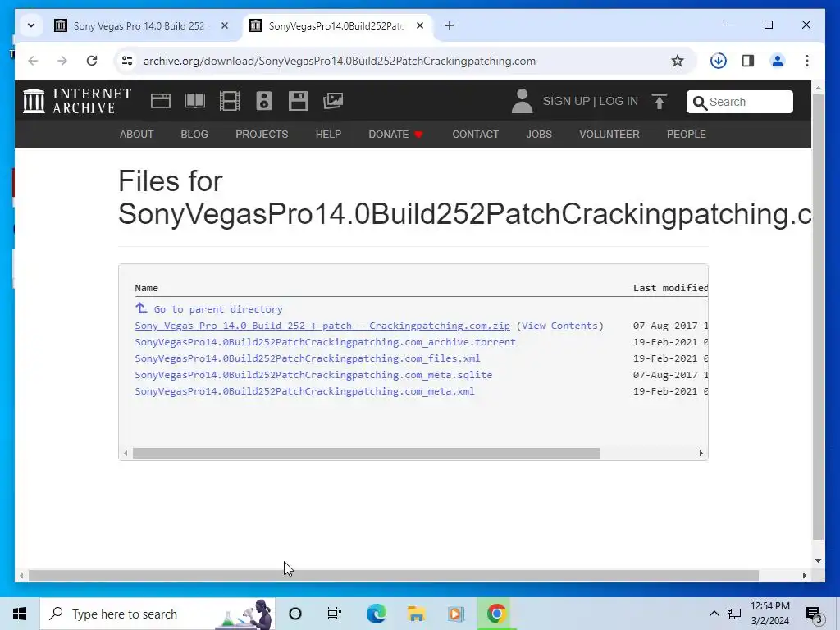Image resolution: width=840 pixels, height=630 pixels.
Task: Go forward in browser history
Action: [62, 61]
